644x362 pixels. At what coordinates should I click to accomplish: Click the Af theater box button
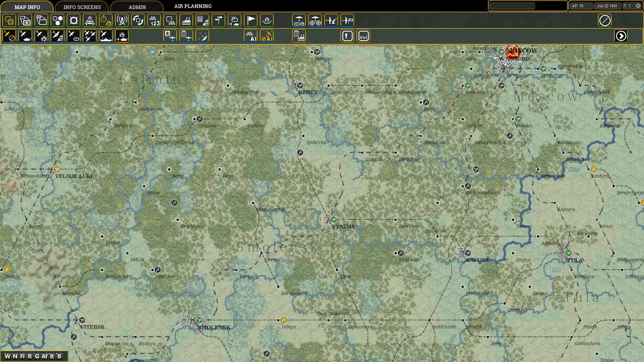click(44, 356)
